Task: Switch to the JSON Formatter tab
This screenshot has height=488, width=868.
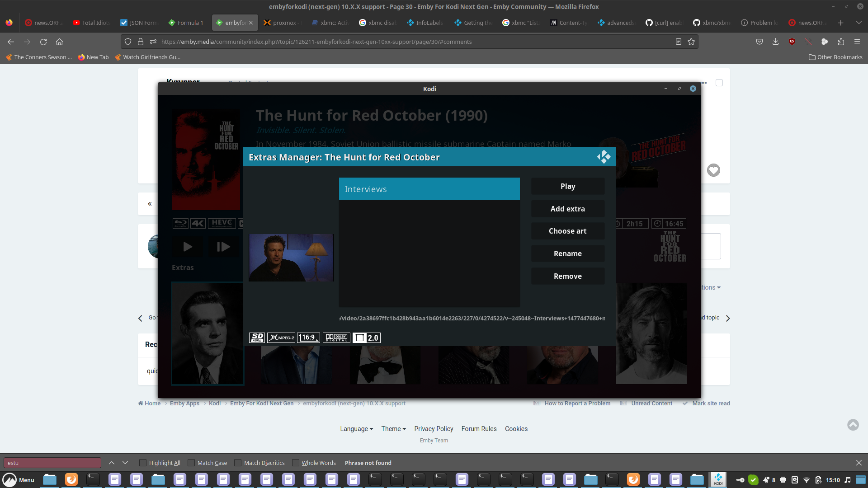Action: pyautogui.click(x=139, y=23)
